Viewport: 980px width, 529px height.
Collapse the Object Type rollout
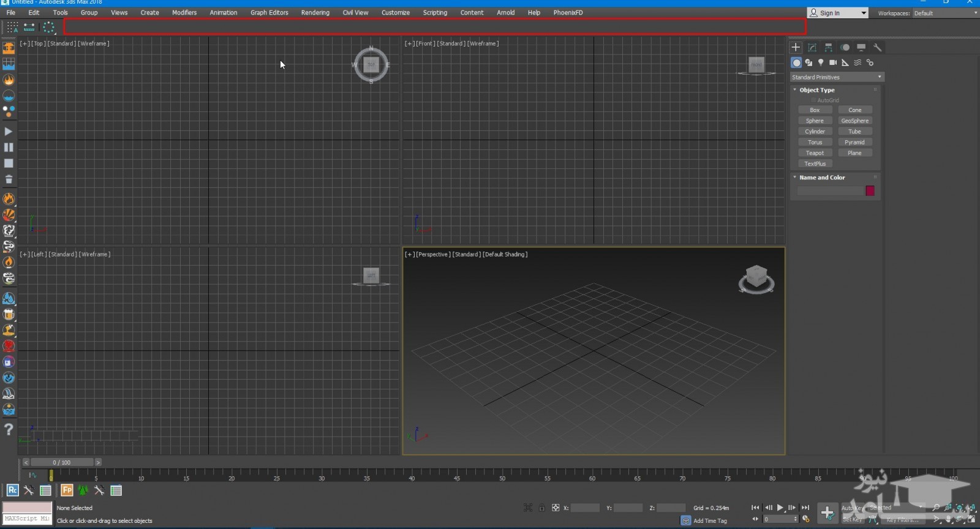click(x=816, y=90)
